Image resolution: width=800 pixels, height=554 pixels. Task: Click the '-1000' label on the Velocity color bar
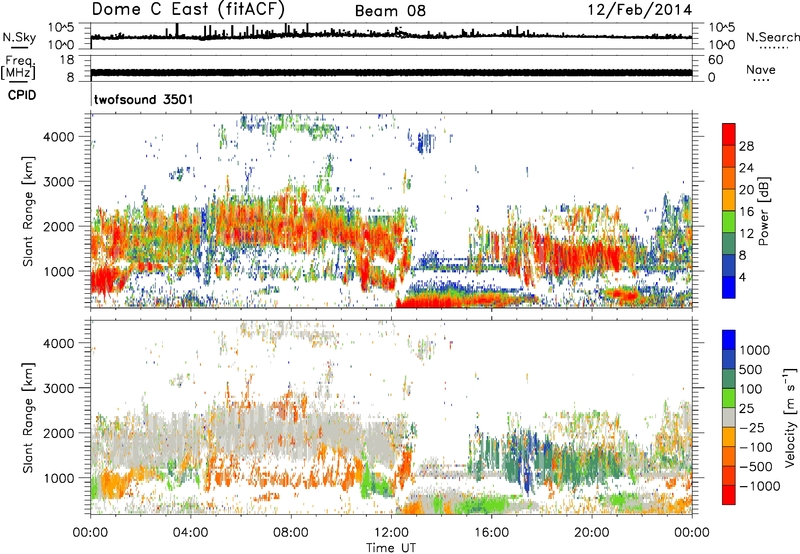tap(760, 486)
